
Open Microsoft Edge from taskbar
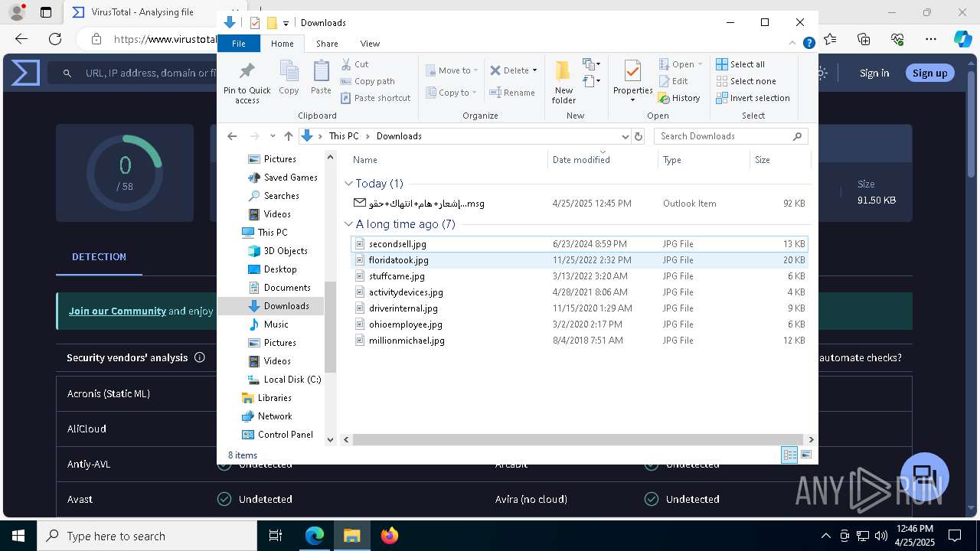(315, 536)
